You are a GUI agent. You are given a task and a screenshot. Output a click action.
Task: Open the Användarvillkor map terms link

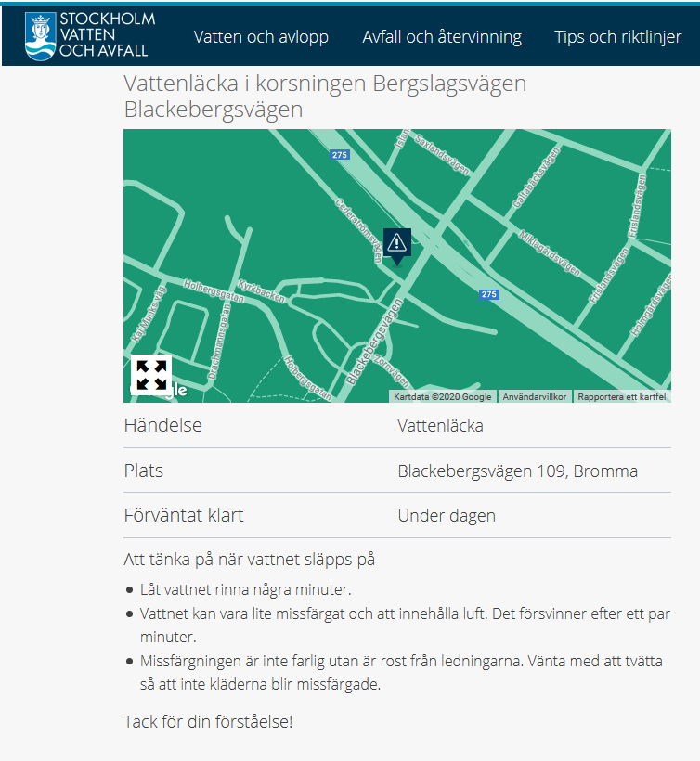(x=535, y=396)
